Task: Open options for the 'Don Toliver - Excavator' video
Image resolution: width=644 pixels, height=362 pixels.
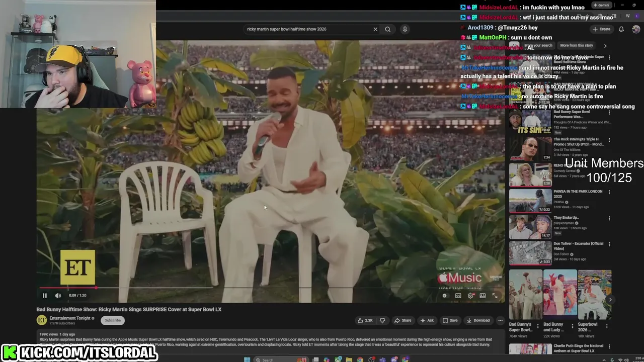Action: coord(609,244)
